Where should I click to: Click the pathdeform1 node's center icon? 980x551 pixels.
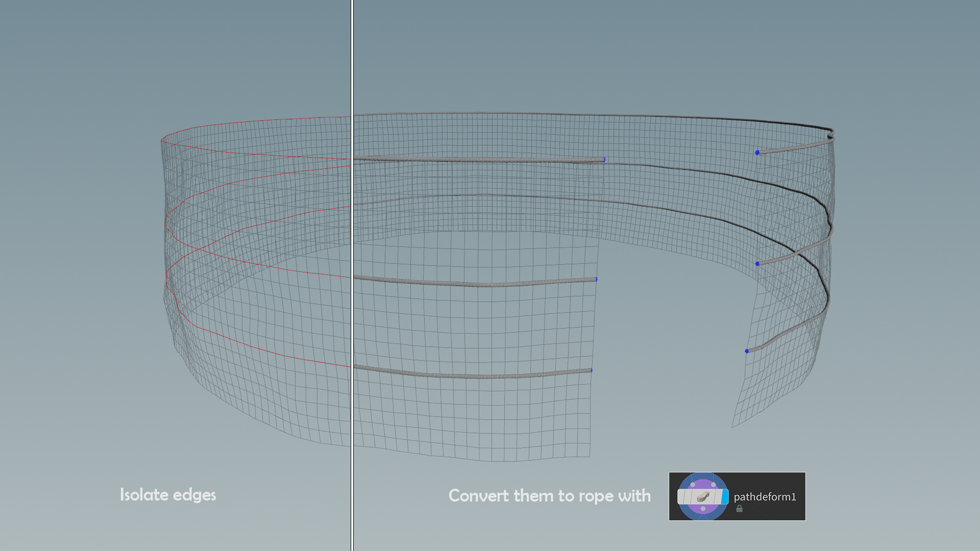[x=703, y=496]
